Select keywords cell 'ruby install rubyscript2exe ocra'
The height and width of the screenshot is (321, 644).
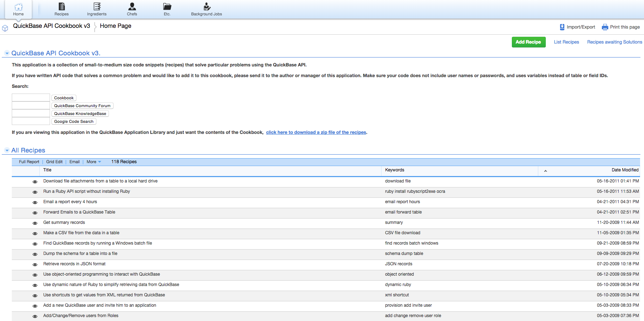pos(415,191)
